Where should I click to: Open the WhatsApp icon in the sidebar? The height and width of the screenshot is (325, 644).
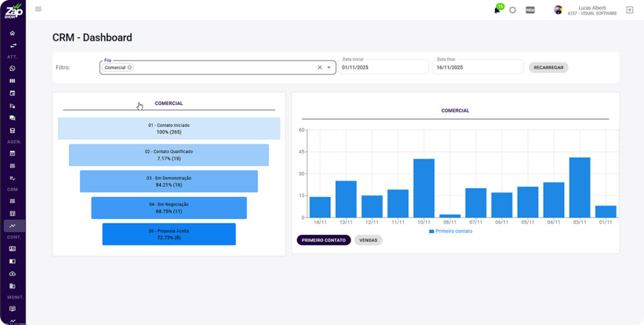click(x=13, y=69)
